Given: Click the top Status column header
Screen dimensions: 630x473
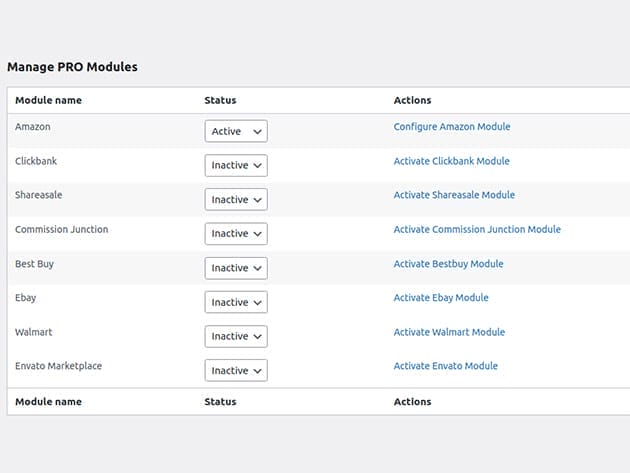Looking at the screenshot, I should click(220, 100).
